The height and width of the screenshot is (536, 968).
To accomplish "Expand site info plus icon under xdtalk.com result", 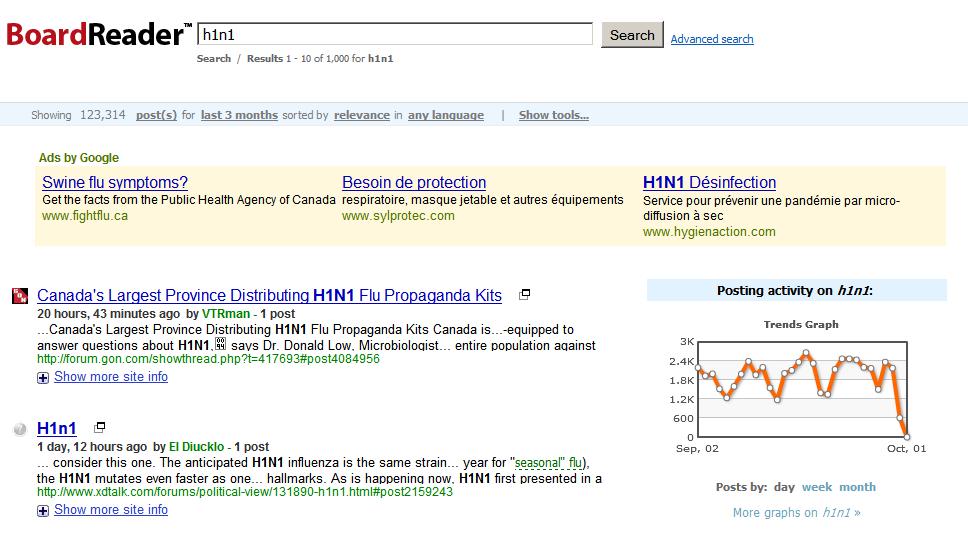I will point(43,511).
